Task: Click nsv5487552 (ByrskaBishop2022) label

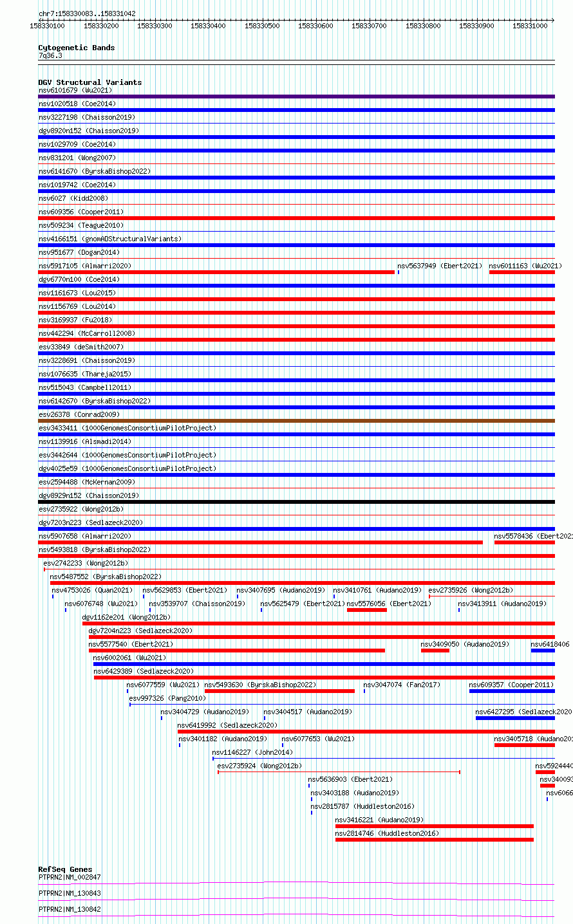Action: (x=106, y=577)
